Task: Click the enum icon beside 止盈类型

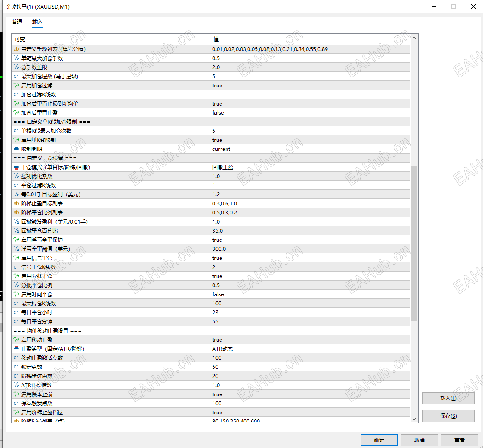Action: (16, 349)
